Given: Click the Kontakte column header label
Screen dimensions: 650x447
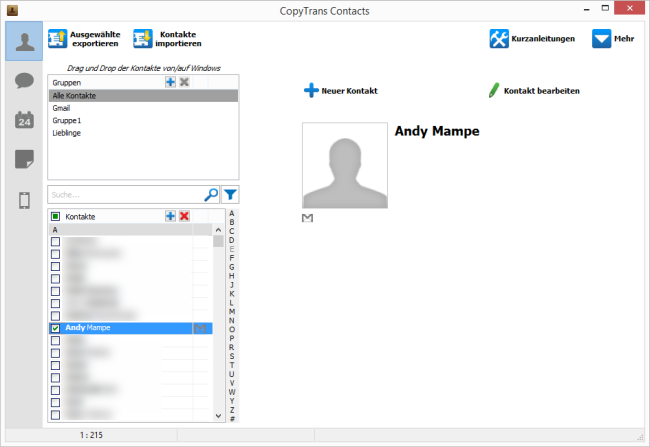Looking at the screenshot, I should (x=80, y=216).
